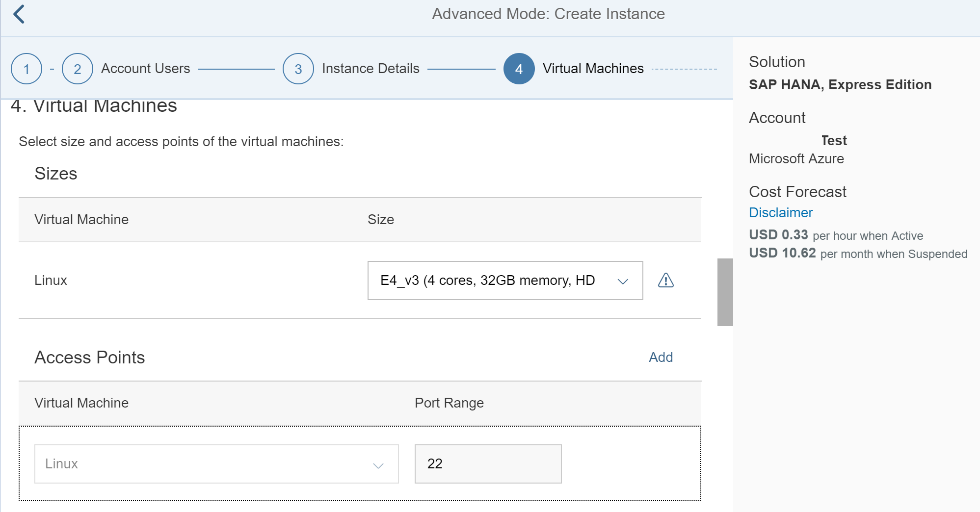The height and width of the screenshot is (512, 980).
Task: Select step 2 circle for Account Users
Action: pos(78,69)
